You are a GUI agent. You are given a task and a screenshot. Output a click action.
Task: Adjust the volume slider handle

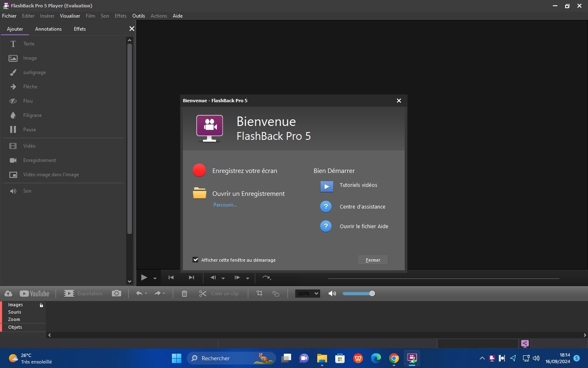pos(372,294)
